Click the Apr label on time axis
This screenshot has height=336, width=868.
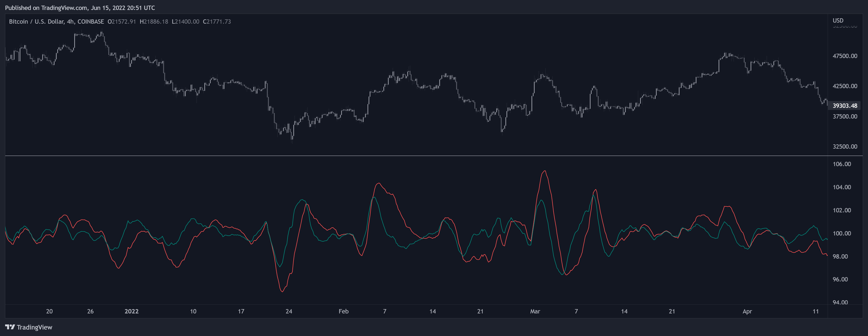(747, 311)
